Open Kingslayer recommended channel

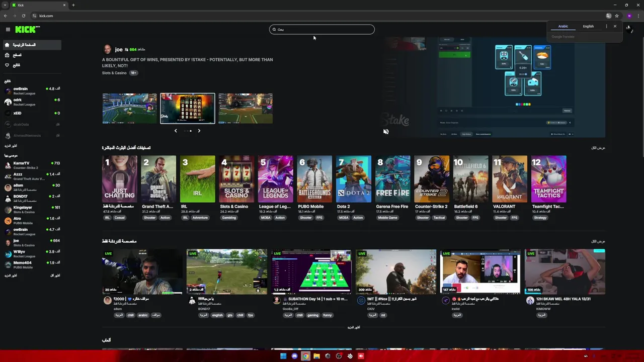(x=31, y=210)
